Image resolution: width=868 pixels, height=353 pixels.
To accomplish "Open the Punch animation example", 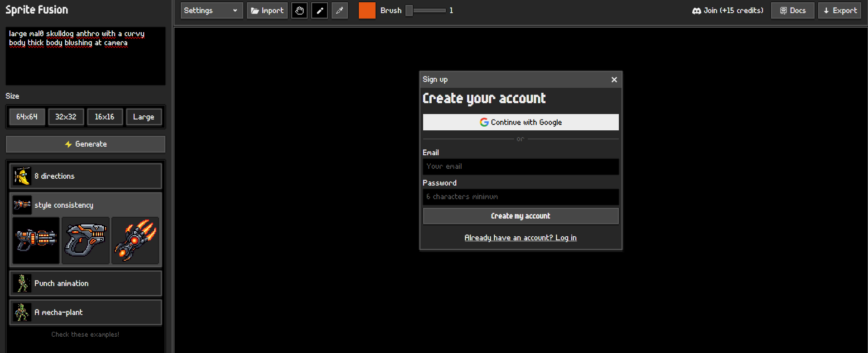I will [x=86, y=283].
